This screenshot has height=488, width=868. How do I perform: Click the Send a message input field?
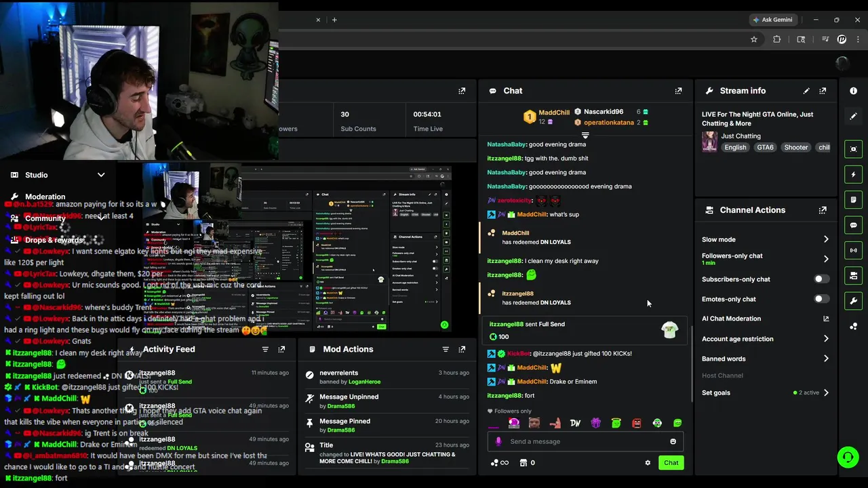tap(586, 441)
